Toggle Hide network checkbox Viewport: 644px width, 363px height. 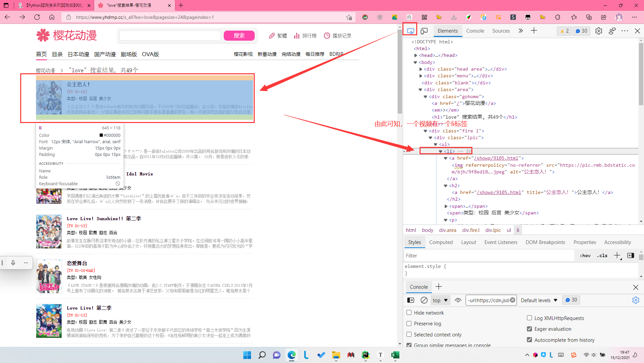[x=409, y=313]
